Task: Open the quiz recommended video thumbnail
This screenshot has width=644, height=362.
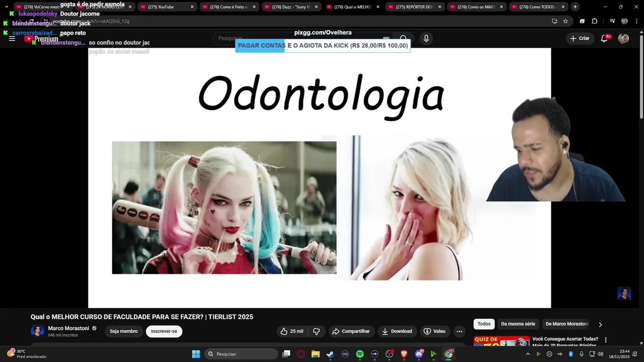Action: pos(502,341)
